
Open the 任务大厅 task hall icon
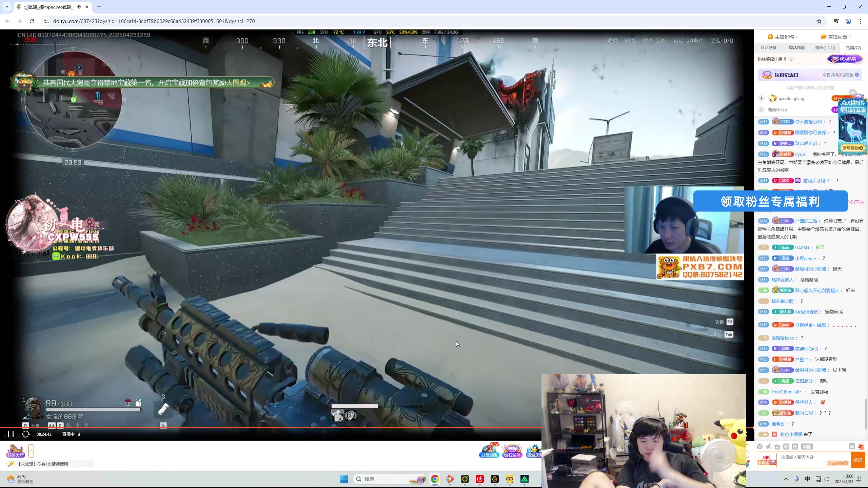click(x=16, y=451)
